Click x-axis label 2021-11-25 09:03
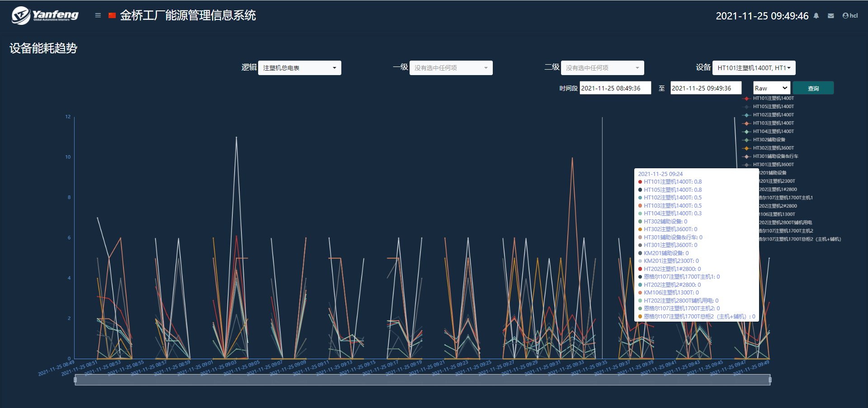Screen dimensions: 868x408 [218, 368]
